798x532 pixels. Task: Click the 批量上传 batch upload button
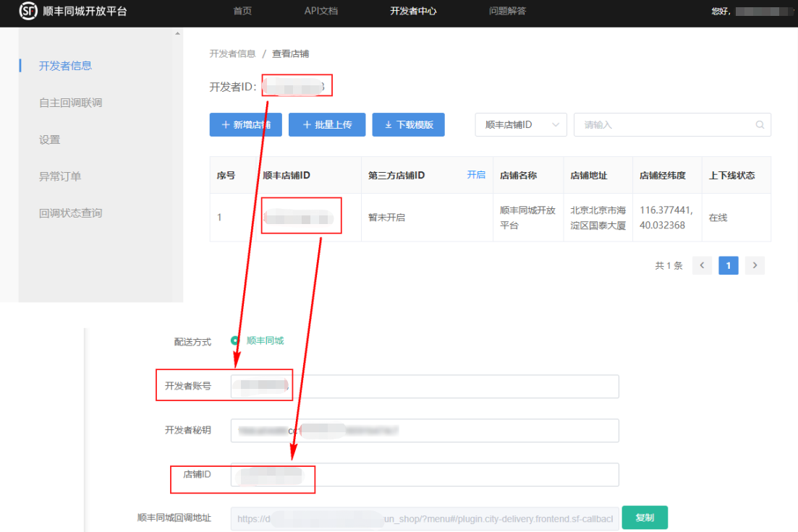(327, 124)
